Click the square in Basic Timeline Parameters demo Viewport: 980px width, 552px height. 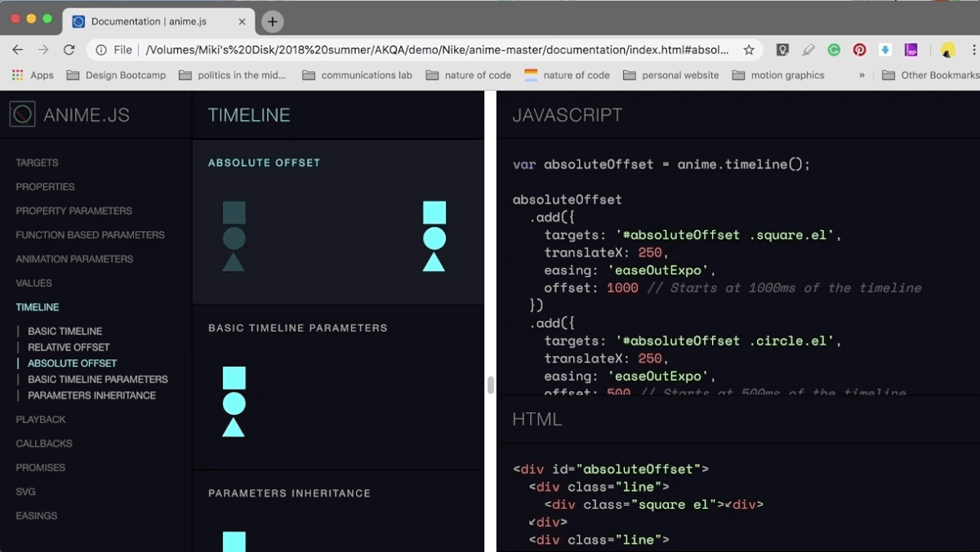[234, 378]
